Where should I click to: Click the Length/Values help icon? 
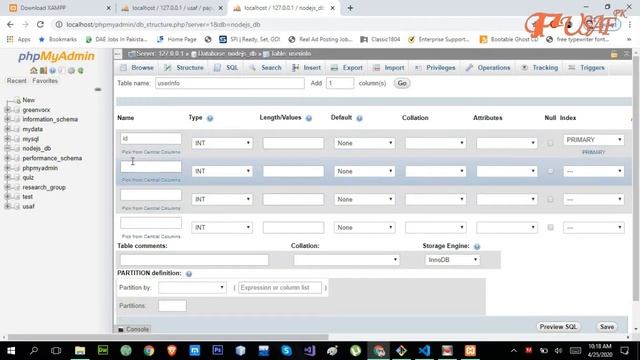(309, 118)
